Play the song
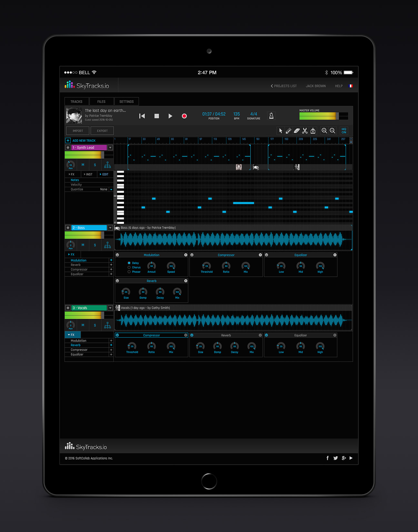This screenshot has width=418, height=532. click(x=170, y=116)
